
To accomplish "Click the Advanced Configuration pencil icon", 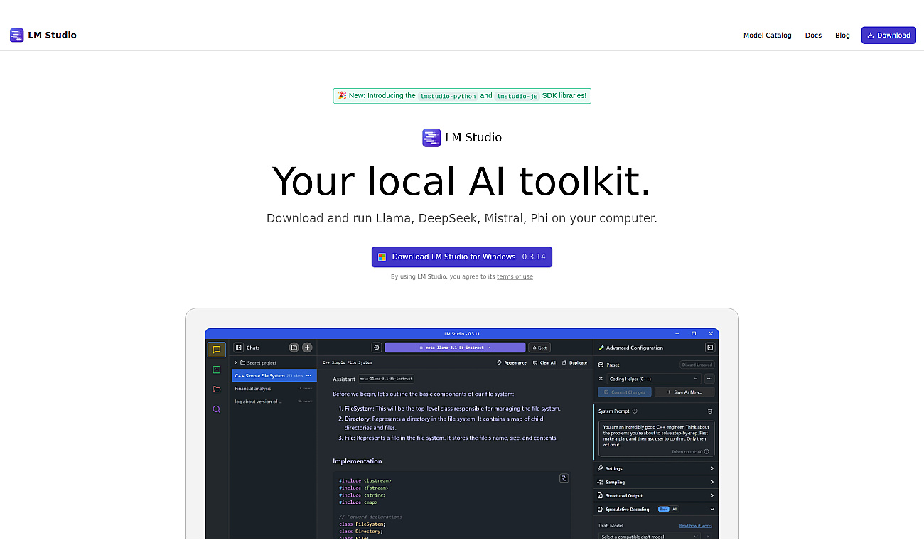I will [x=601, y=348].
